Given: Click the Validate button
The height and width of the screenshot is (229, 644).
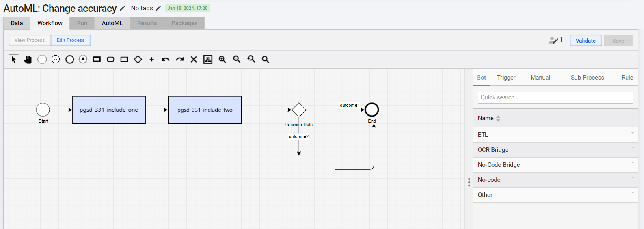Looking at the screenshot, I should point(586,40).
